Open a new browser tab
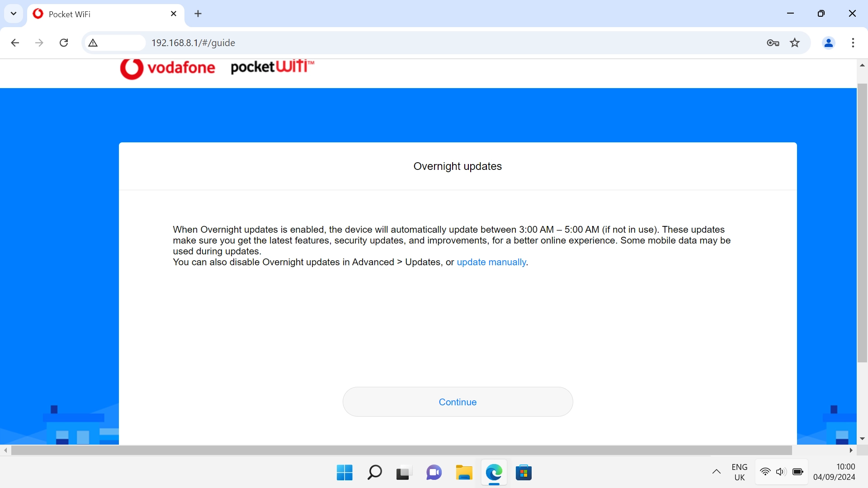 coord(198,14)
